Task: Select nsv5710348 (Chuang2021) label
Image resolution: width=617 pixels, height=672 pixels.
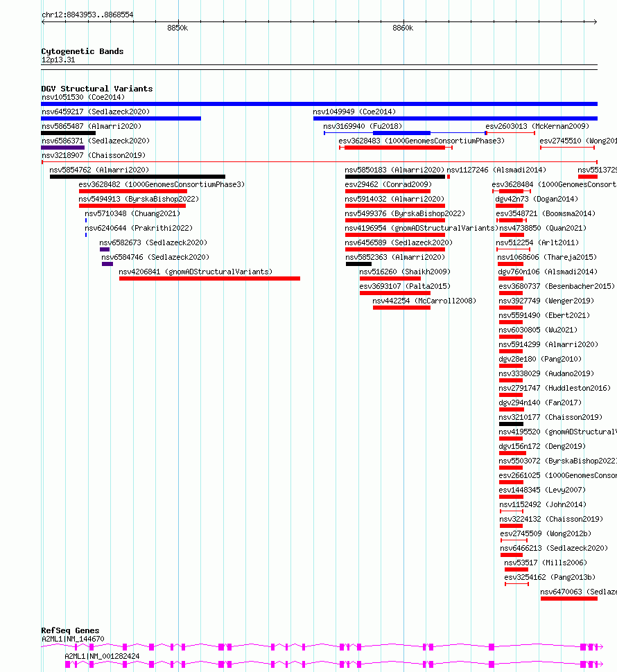Action: pos(132,214)
